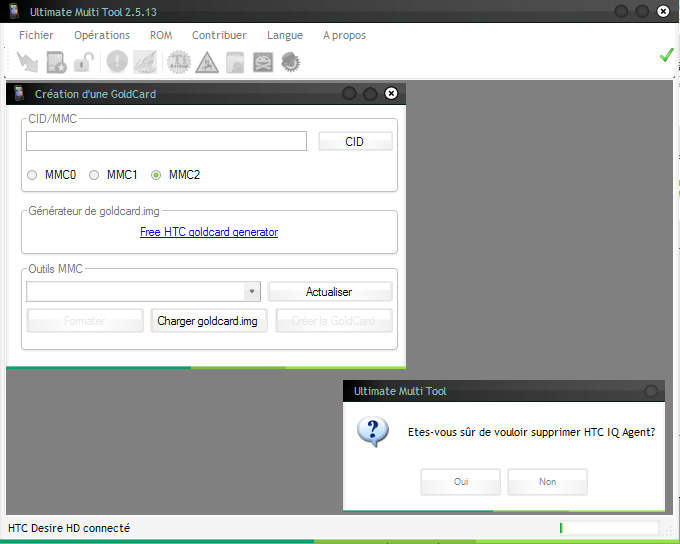Click the phone icon in main title bar
Viewport: 680px width, 544px height.
[14, 11]
